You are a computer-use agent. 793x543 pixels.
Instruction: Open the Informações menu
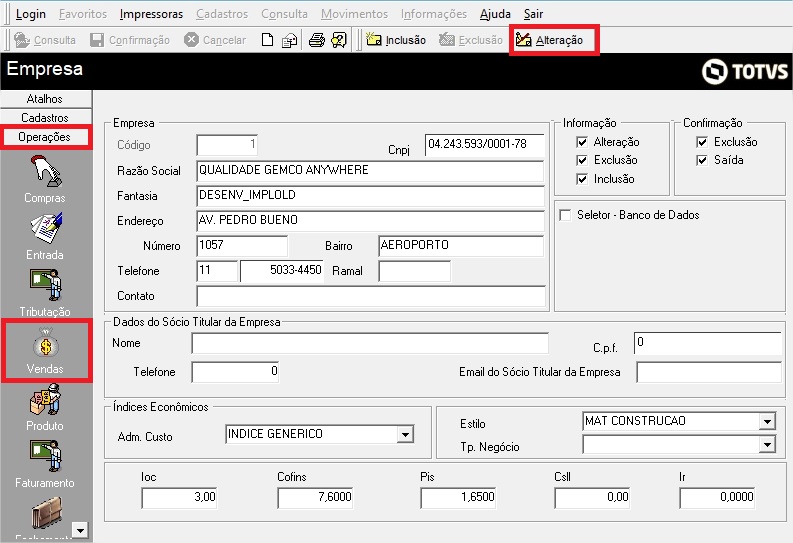[x=434, y=14]
